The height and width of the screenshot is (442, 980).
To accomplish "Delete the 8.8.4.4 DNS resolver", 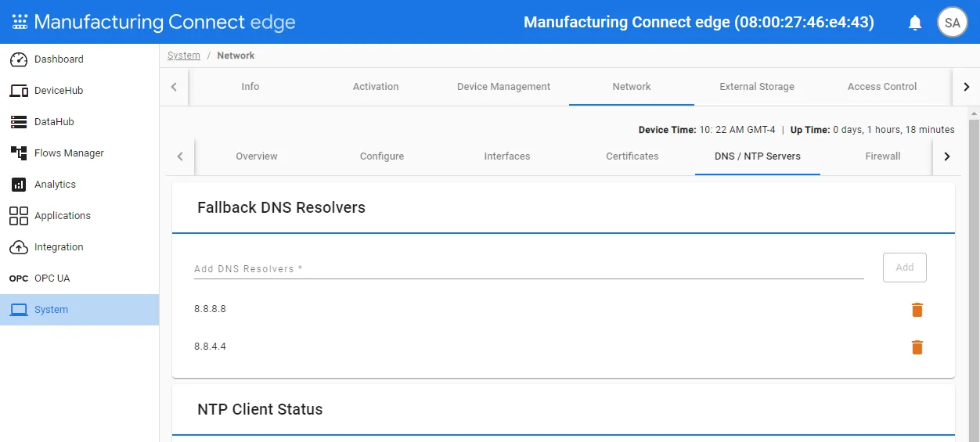I will [x=917, y=347].
